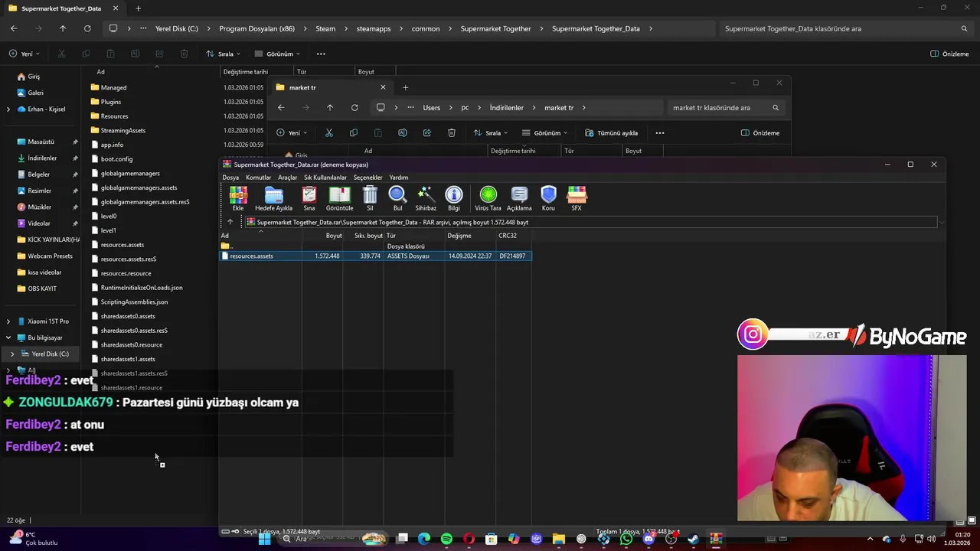Click the Bul find icon in WinRAR
The height and width of the screenshot is (551, 980).
[x=397, y=198]
